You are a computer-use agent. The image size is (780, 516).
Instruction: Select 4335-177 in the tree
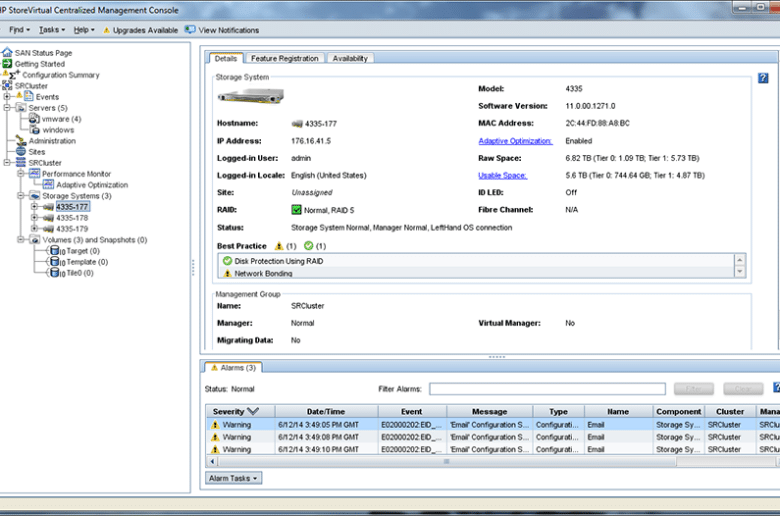[72, 206]
